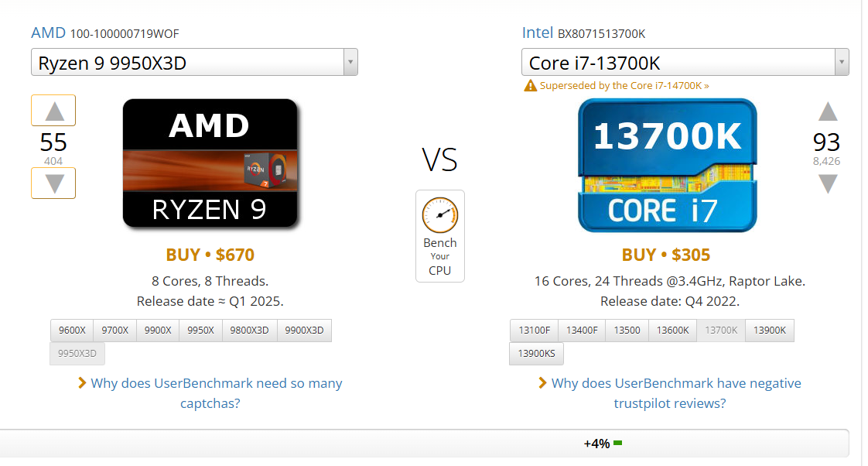Screen dimensions: 868x466
Task: Select the 13500 comparison tab
Action: pos(627,331)
